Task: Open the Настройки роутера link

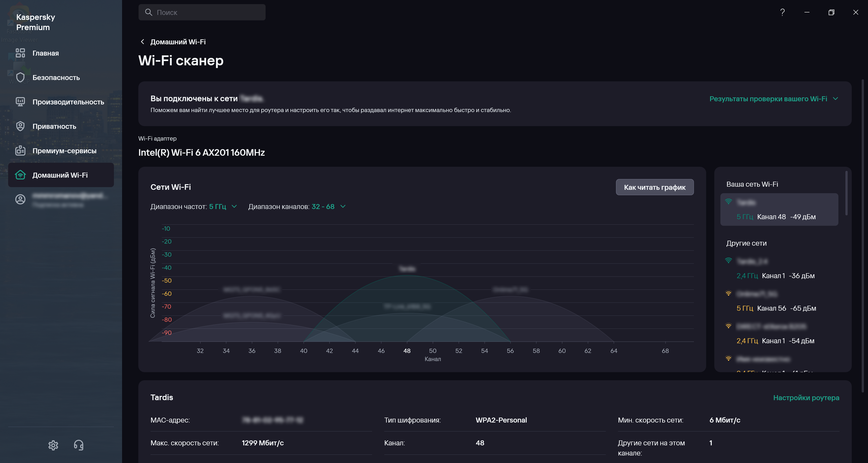Action: [x=806, y=398]
